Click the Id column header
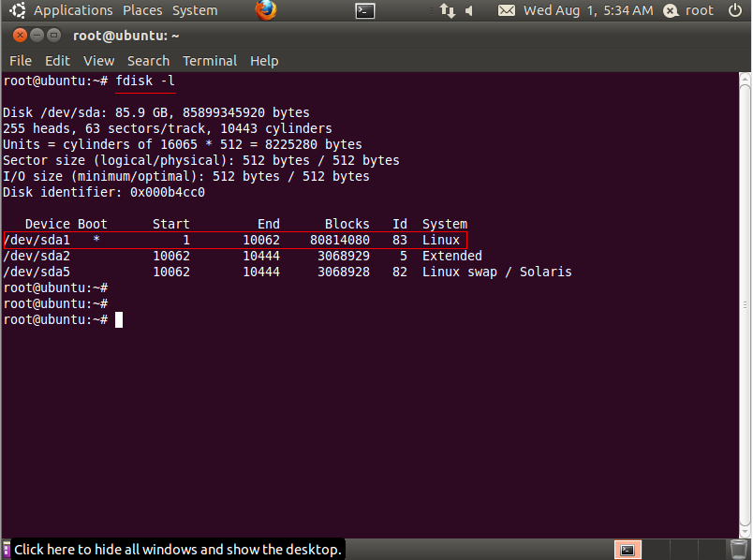This screenshot has width=753, height=560. pos(400,225)
